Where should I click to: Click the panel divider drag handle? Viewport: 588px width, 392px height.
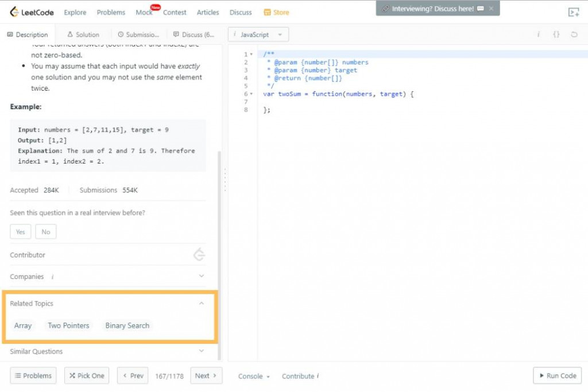225,180
